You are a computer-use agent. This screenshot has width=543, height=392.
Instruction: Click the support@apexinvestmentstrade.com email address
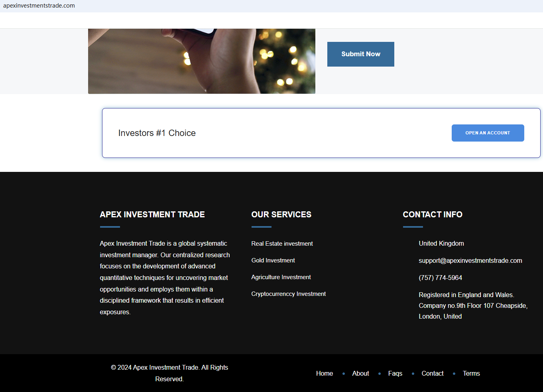coord(470,260)
